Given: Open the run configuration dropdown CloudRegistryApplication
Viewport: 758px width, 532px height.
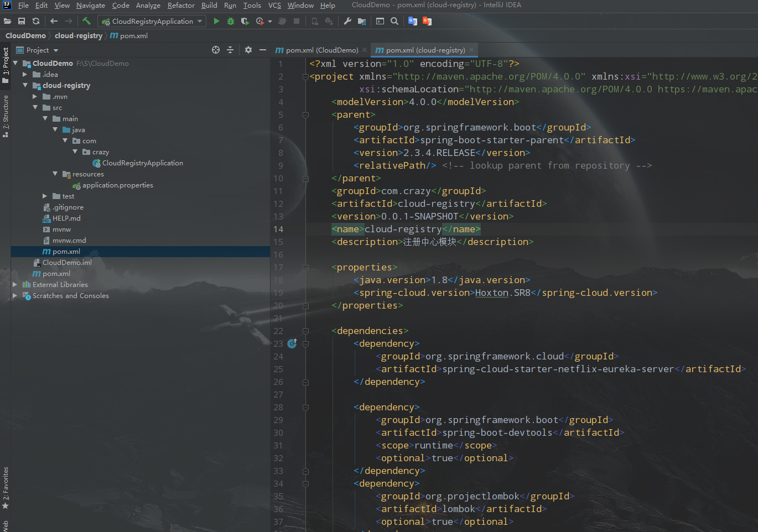Looking at the screenshot, I should pyautogui.click(x=152, y=21).
